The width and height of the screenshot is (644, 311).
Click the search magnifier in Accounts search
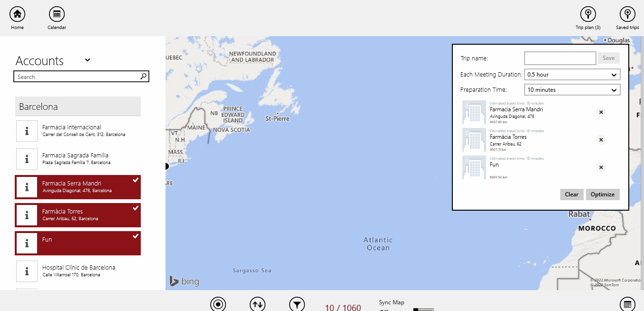pyautogui.click(x=143, y=77)
